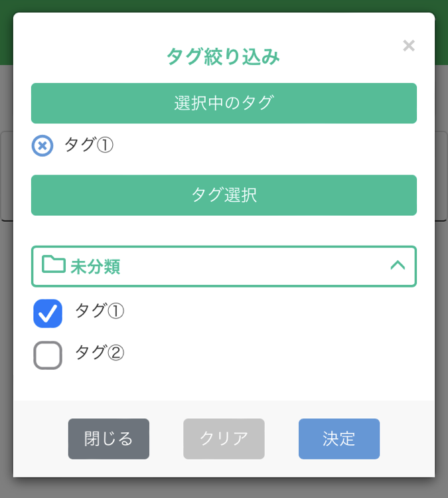Remove タグ① via the circled x icon
Screen dimensions: 448x498
point(42,146)
